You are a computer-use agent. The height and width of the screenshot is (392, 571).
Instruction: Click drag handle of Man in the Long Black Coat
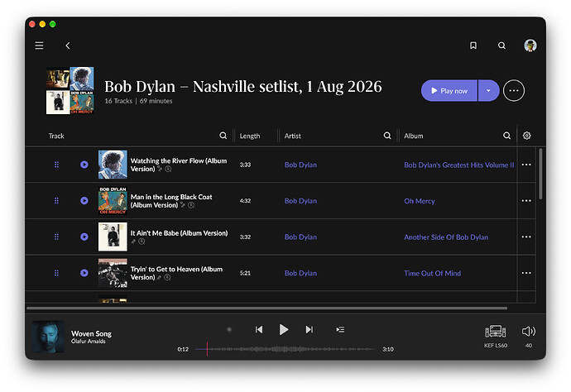point(56,201)
